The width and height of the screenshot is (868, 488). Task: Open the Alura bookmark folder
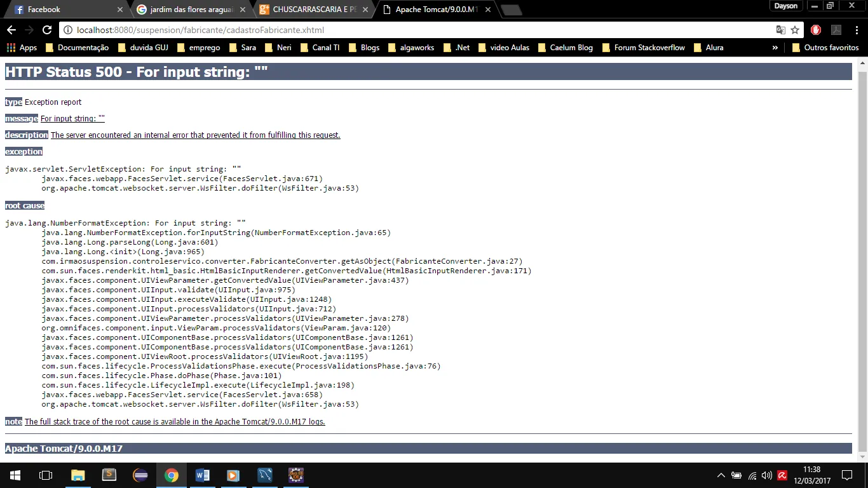coord(709,48)
